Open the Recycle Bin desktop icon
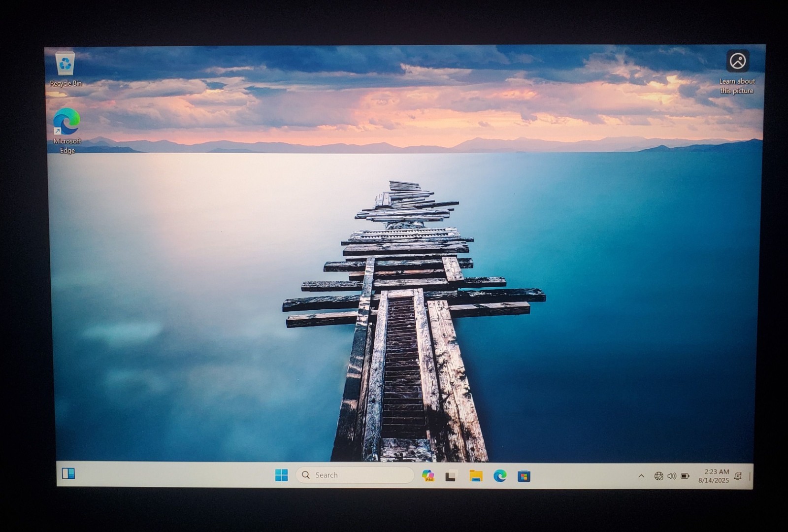Viewport: 788px width, 532px height. 66,69
